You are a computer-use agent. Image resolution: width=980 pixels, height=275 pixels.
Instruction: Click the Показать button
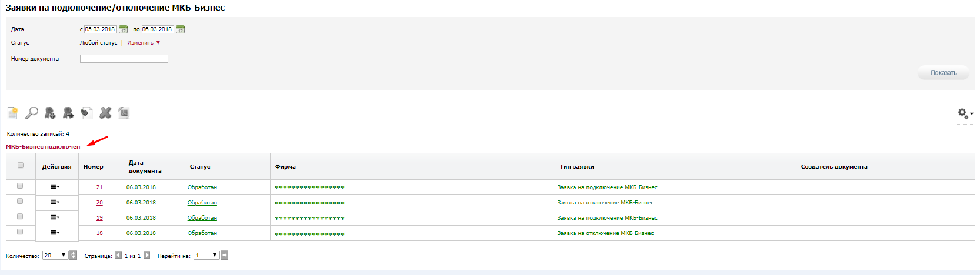click(944, 73)
